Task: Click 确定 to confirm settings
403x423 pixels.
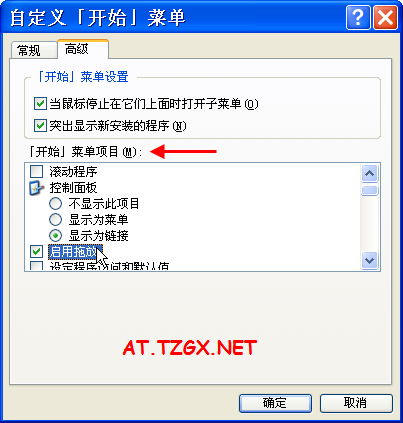Action: tap(275, 403)
